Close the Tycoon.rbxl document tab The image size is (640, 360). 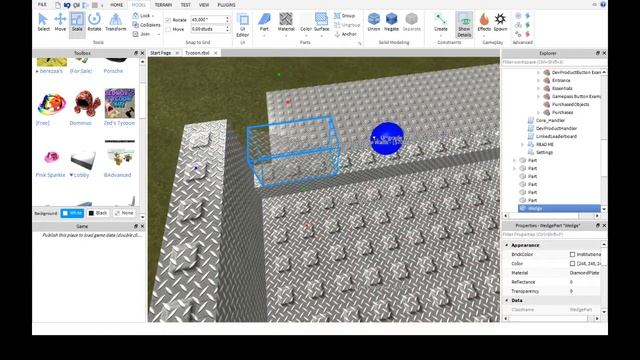click(x=216, y=53)
